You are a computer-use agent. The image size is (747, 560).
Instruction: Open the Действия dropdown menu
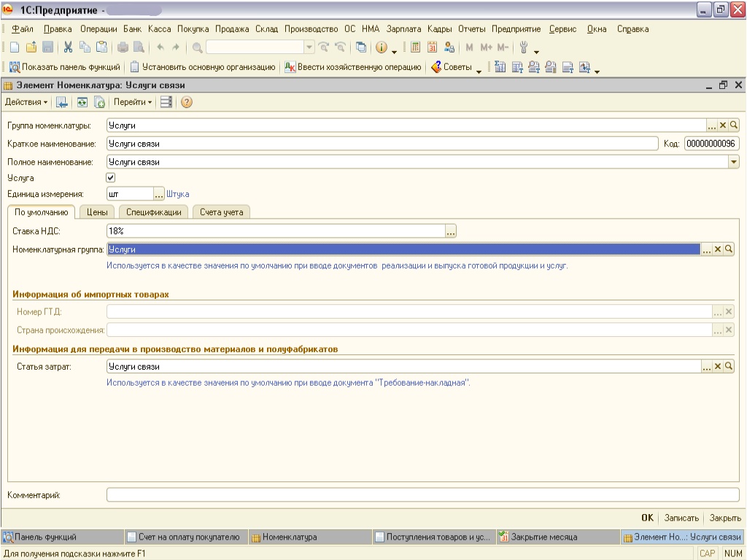[x=26, y=102]
